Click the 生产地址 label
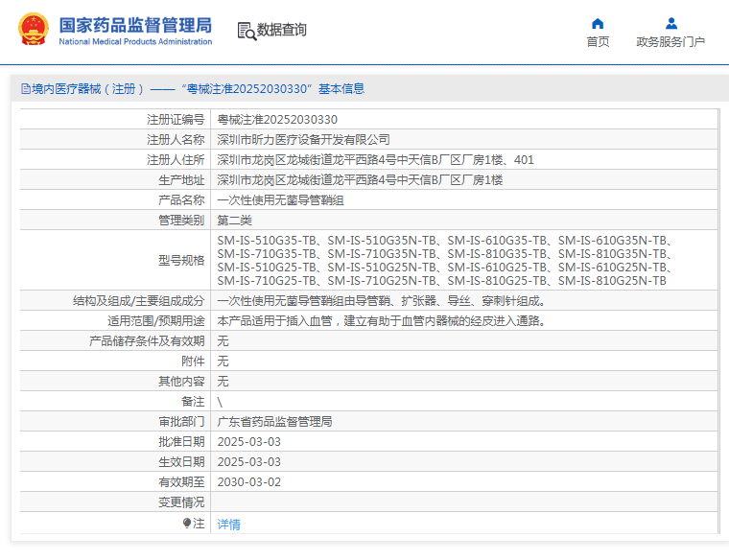 [x=181, y=180]
